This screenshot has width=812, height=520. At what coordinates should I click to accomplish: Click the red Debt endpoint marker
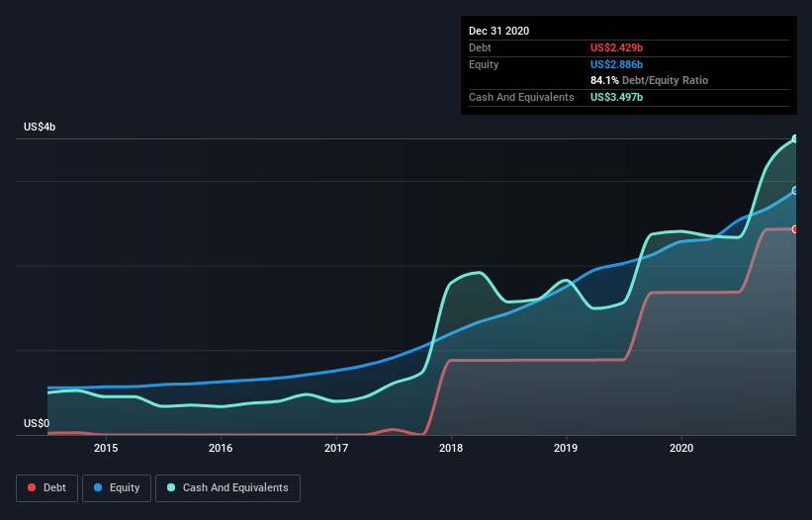coord(795,229)
